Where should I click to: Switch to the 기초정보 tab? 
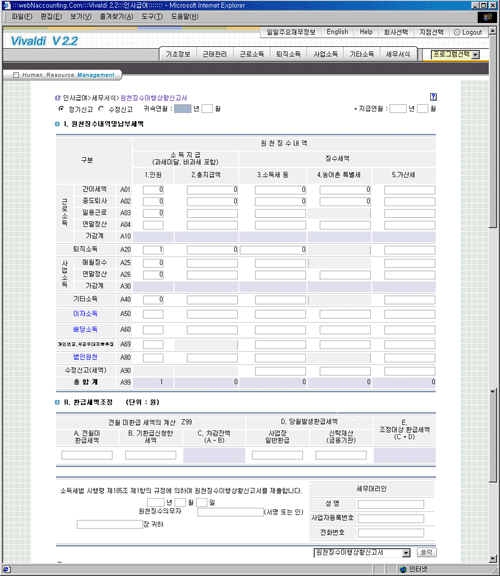(178, 54)
